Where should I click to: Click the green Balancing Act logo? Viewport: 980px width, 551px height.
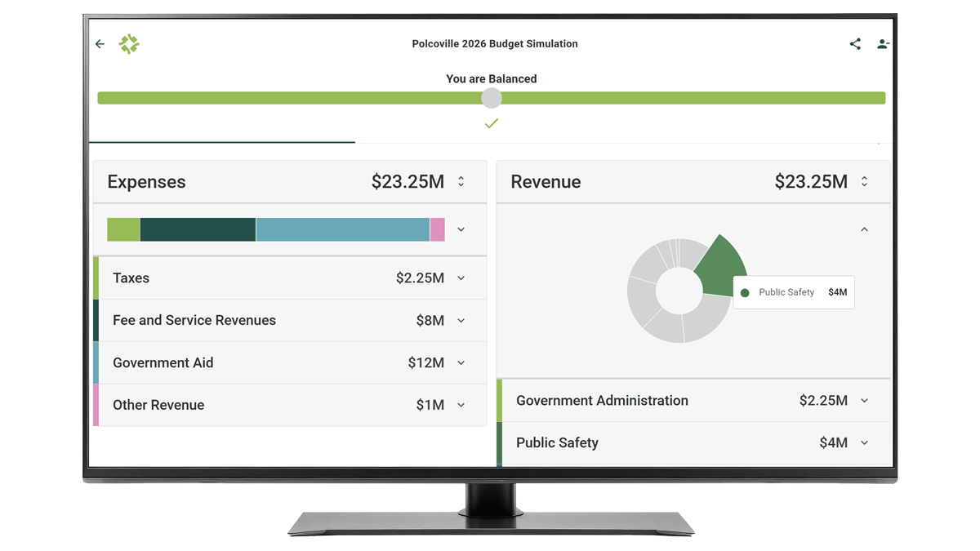coord(129,44)
